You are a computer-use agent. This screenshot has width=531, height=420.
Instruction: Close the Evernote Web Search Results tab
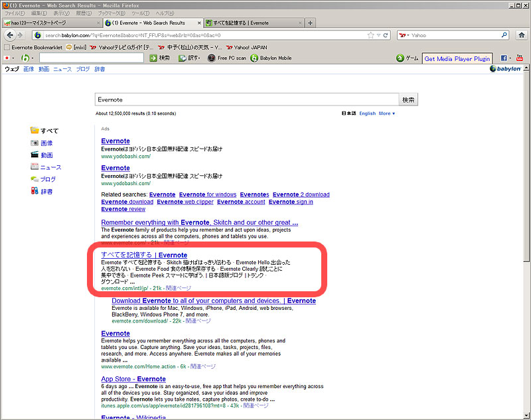click(x=199, y=23)
